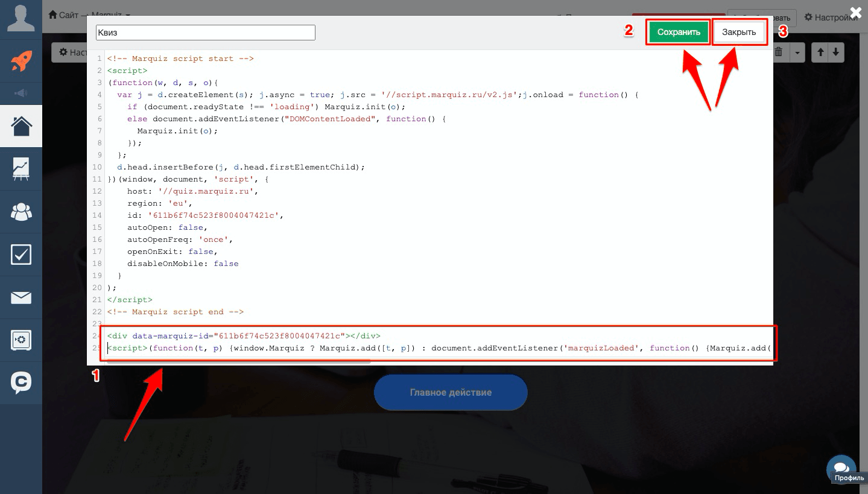868x494 pixels.
Task: Open the users group section in the sidebar
Action: tap(21, 212)
